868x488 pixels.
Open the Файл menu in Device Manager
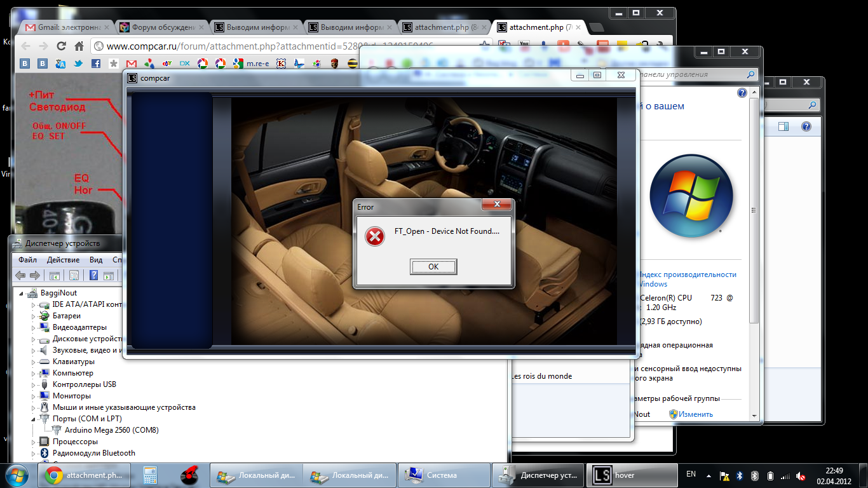(x=27, y=260)
